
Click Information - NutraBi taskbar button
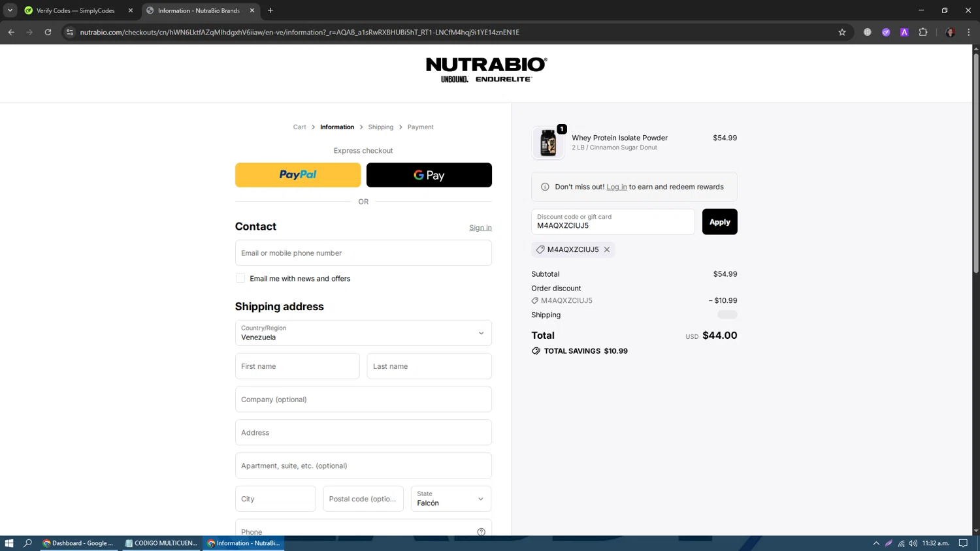click(244, 543)
